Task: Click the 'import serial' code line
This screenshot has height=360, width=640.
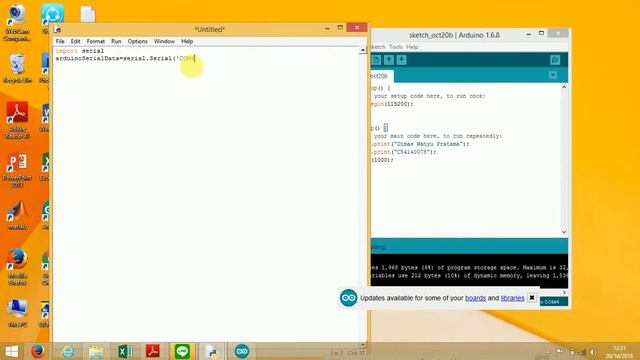Action: pyautogui.click(x=80, y=51)
